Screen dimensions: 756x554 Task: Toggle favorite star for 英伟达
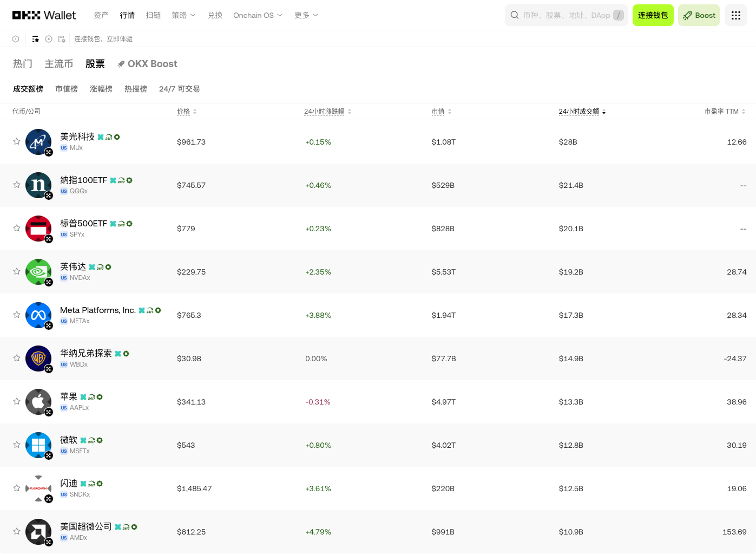click(17, 271)
